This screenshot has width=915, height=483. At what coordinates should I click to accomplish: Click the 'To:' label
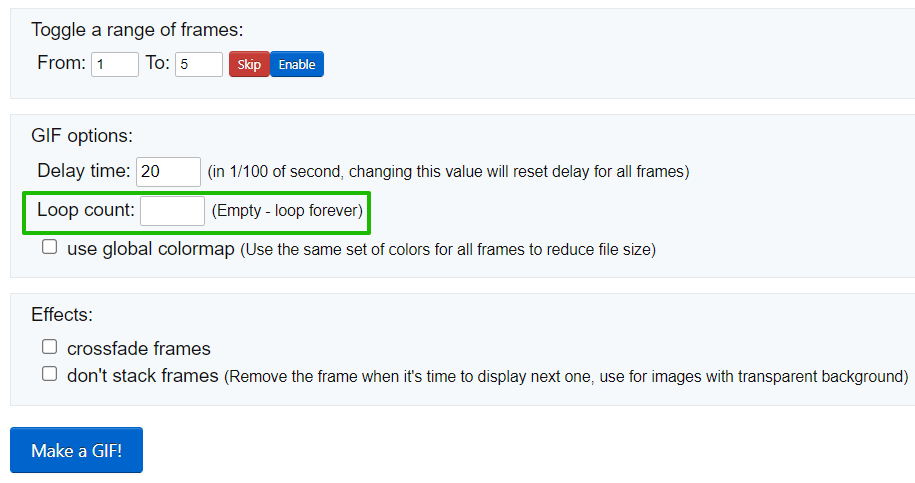pos(158,62)
